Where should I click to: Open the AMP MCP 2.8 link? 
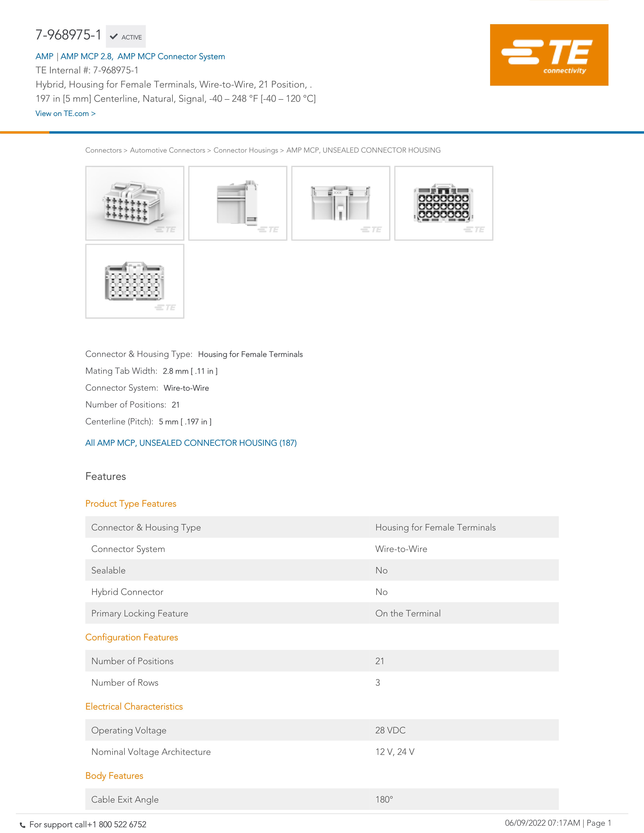click(x=86, y=56)
